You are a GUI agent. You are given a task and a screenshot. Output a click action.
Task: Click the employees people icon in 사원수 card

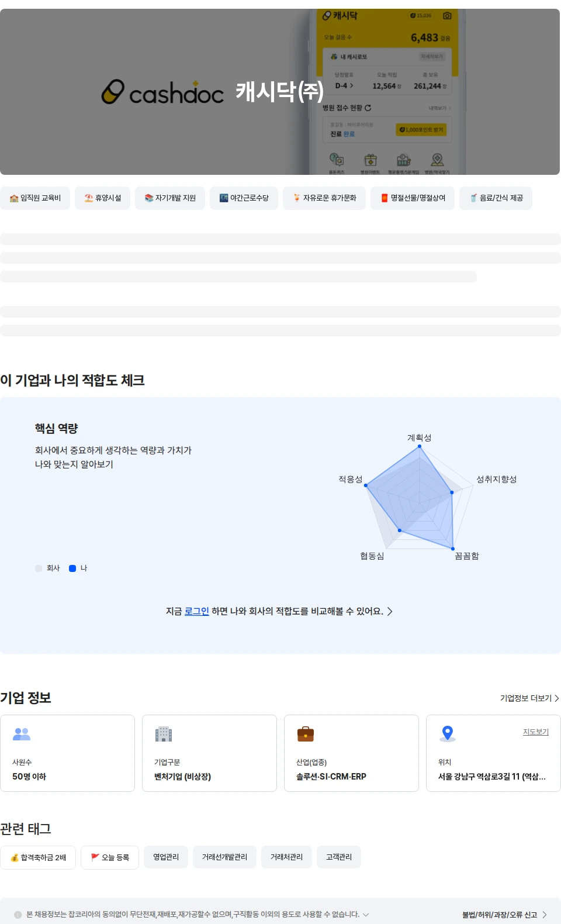22,733
